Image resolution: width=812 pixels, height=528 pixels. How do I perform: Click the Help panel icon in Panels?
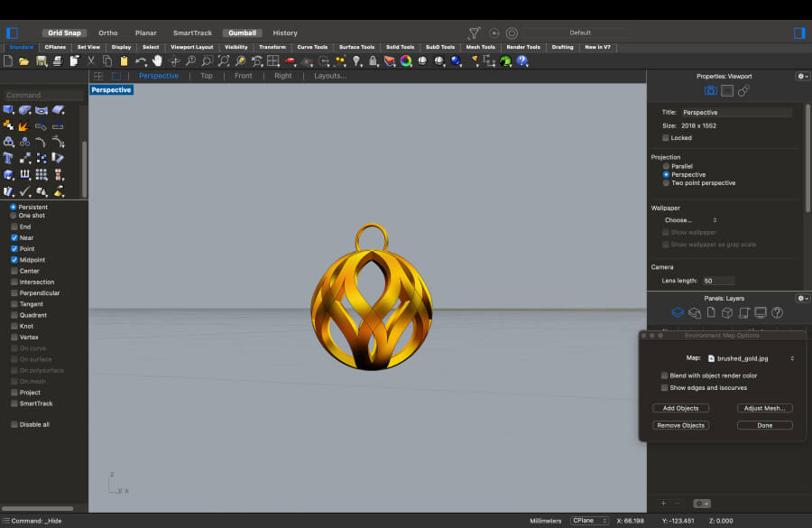777,313
